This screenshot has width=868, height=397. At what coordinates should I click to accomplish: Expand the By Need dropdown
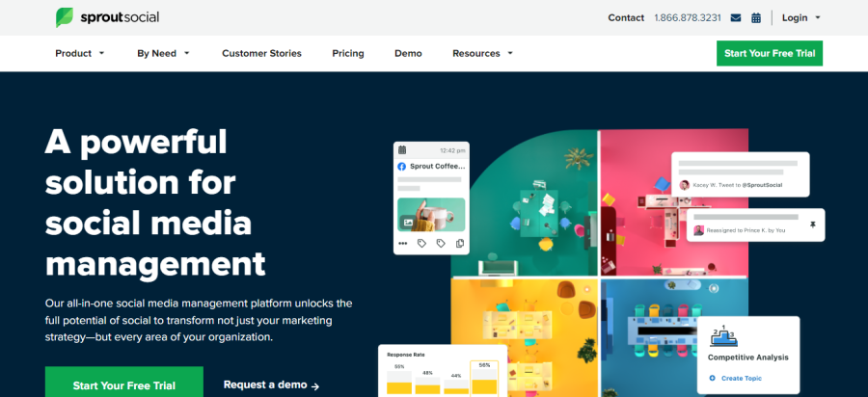tap(163, 54)
